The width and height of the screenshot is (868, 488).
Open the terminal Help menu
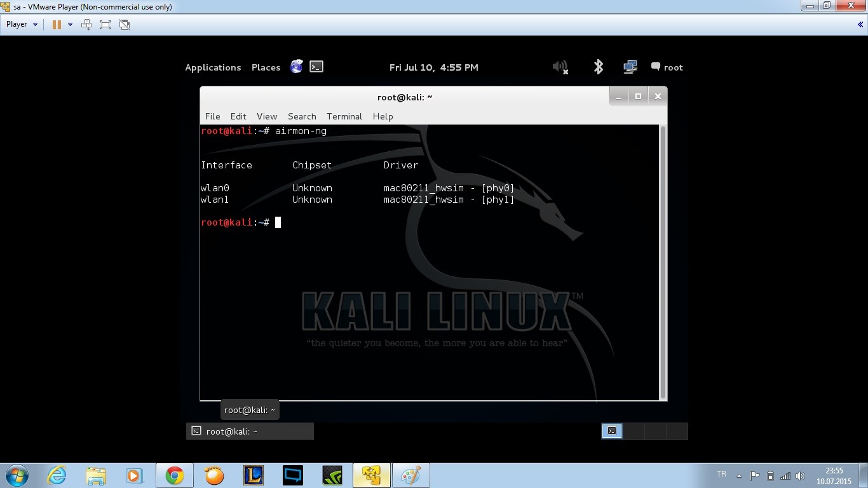tap(383, 116)
